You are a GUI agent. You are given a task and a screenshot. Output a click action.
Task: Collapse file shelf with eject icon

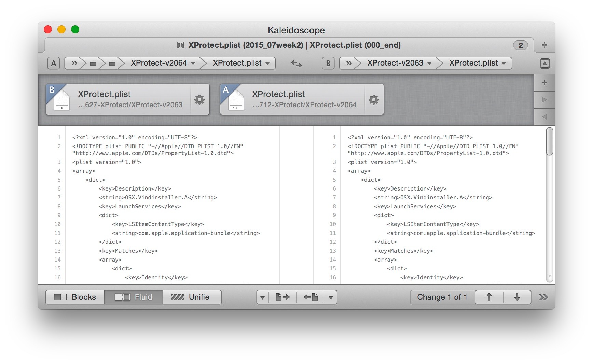pyautogui.click(x=544, y=64)
